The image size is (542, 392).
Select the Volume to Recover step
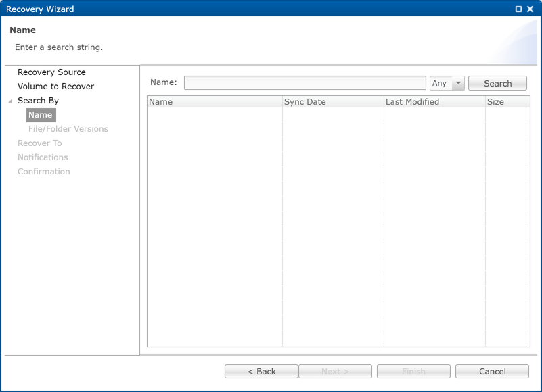(x=55, y=87)
